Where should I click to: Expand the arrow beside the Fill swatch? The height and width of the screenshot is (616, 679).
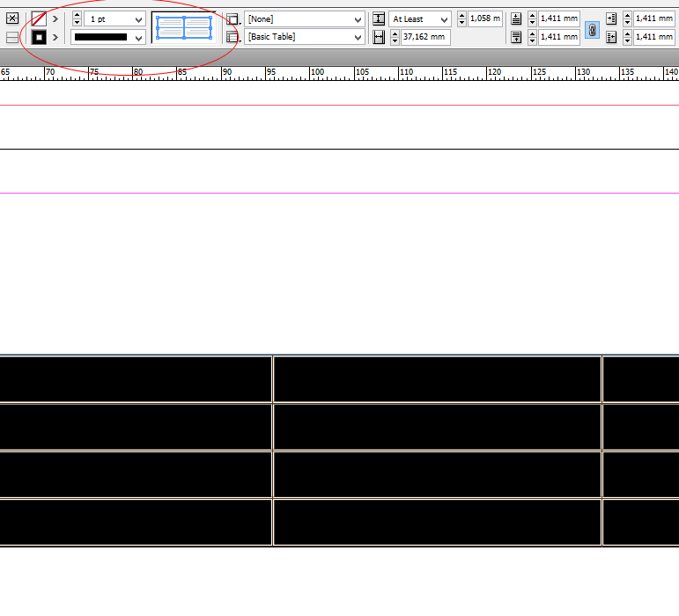(55, 19)
